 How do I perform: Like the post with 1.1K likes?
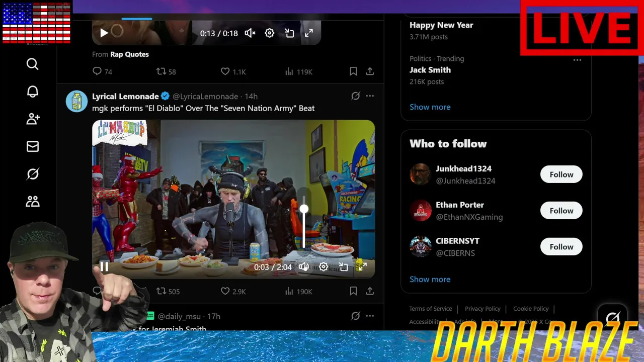pos(233,72)
